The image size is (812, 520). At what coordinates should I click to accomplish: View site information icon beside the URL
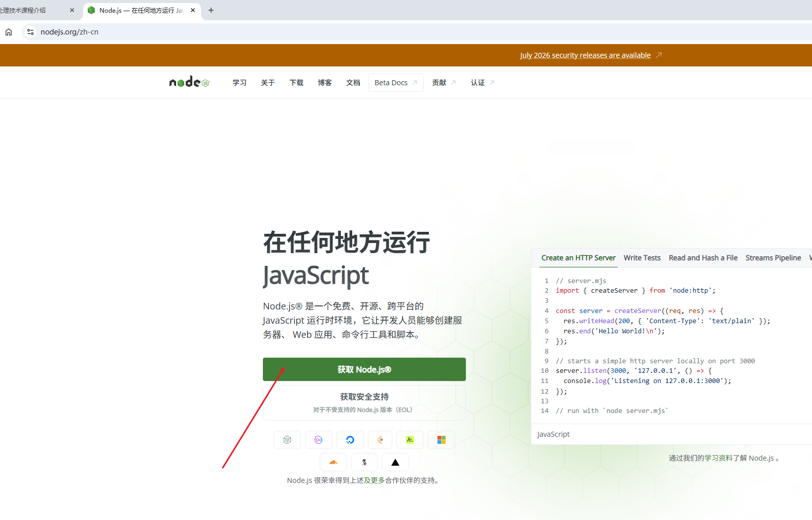(x=30, y=32)
